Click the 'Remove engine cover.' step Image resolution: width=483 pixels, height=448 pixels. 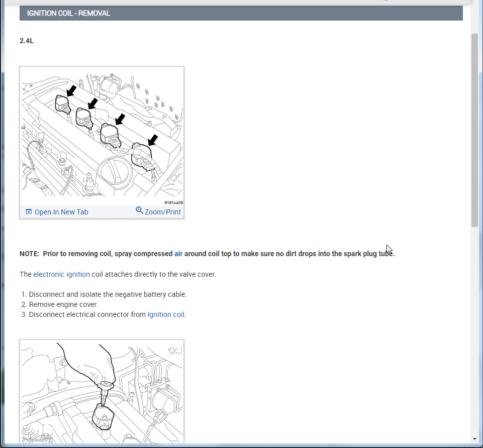(63, 304)
